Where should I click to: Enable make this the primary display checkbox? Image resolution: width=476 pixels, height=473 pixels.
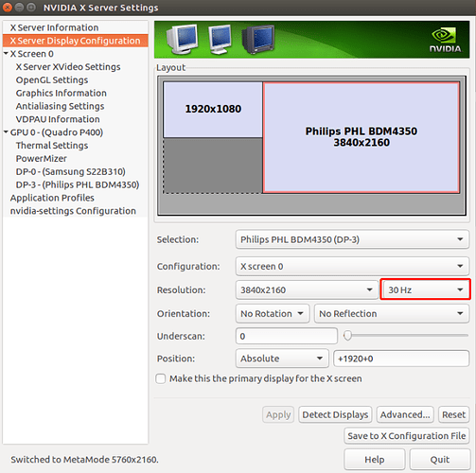coord(161,378)
